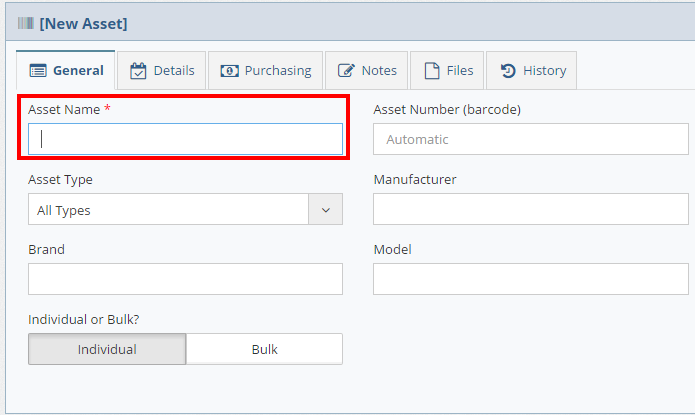Open the Purchasing tab label

pyautogui.click(x=278, y=71)
